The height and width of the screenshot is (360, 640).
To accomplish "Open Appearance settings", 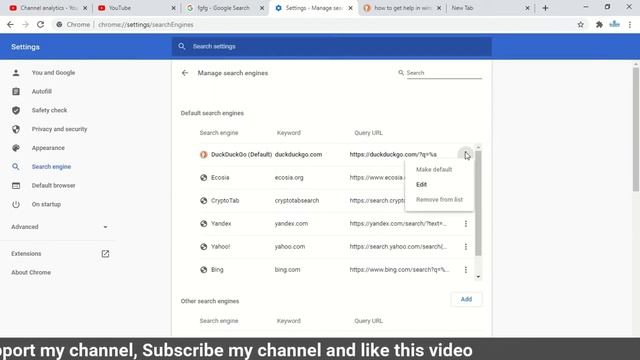I will pyautogui.click(x=48, y=148).
